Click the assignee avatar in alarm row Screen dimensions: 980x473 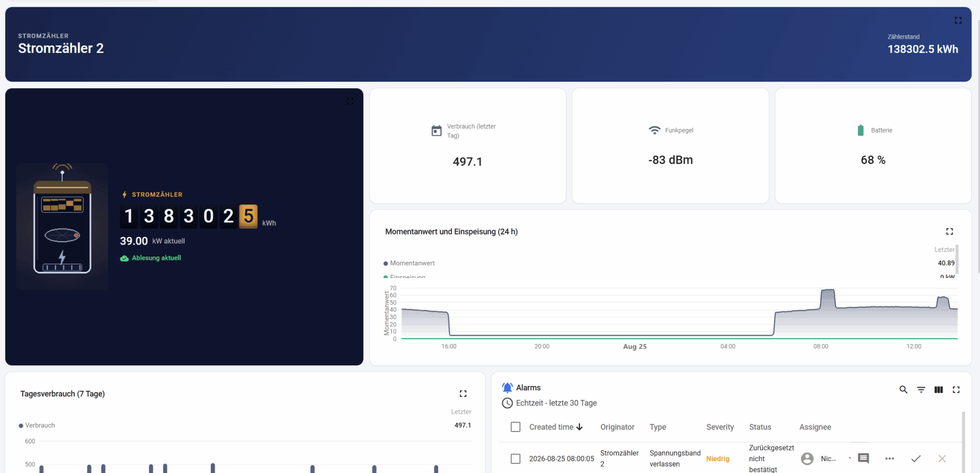[x=807, y=459]
